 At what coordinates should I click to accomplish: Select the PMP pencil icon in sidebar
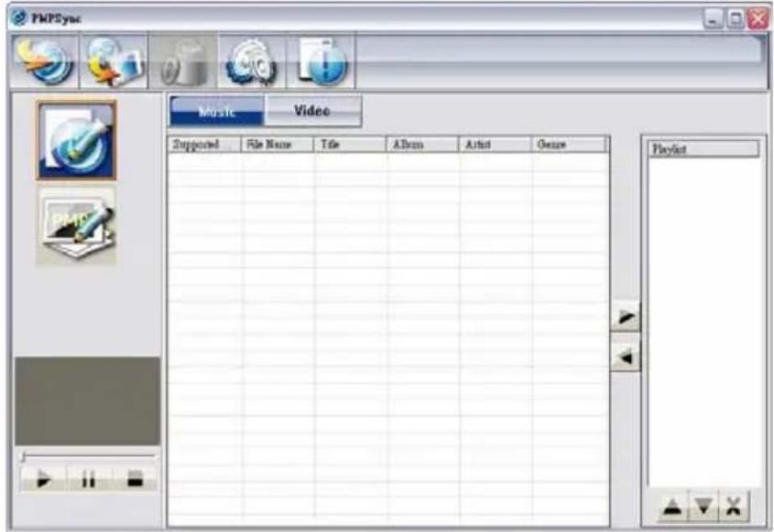[x=77, y=226]
